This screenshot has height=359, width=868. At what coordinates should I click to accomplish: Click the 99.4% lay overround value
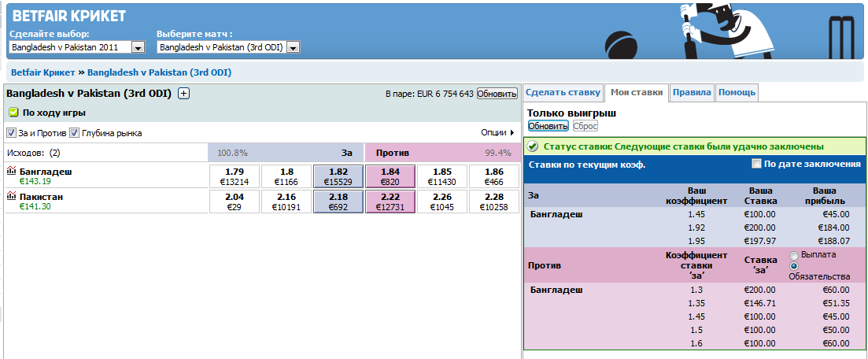point(498,153)
